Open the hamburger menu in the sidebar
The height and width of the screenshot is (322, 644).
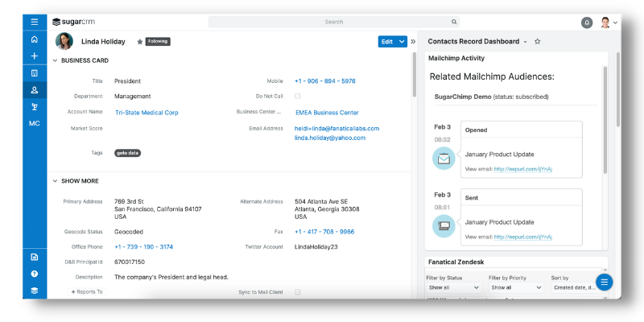(35, 23)
